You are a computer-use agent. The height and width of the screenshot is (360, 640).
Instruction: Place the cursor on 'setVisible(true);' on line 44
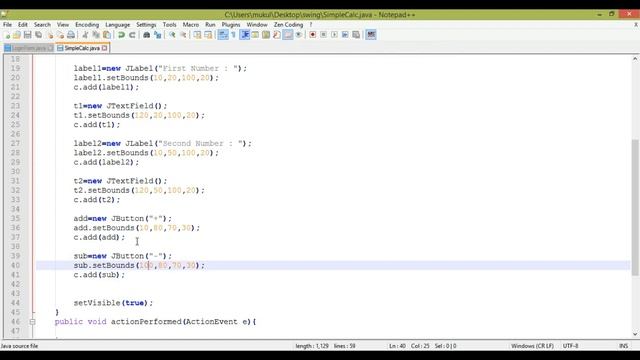(x=113, y=303)
